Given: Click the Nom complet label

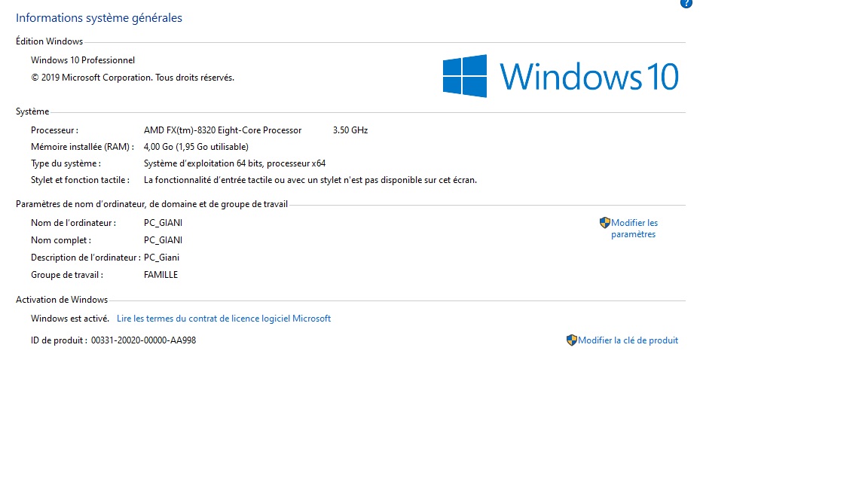Looking at the screenshot, I should point(61,240).
